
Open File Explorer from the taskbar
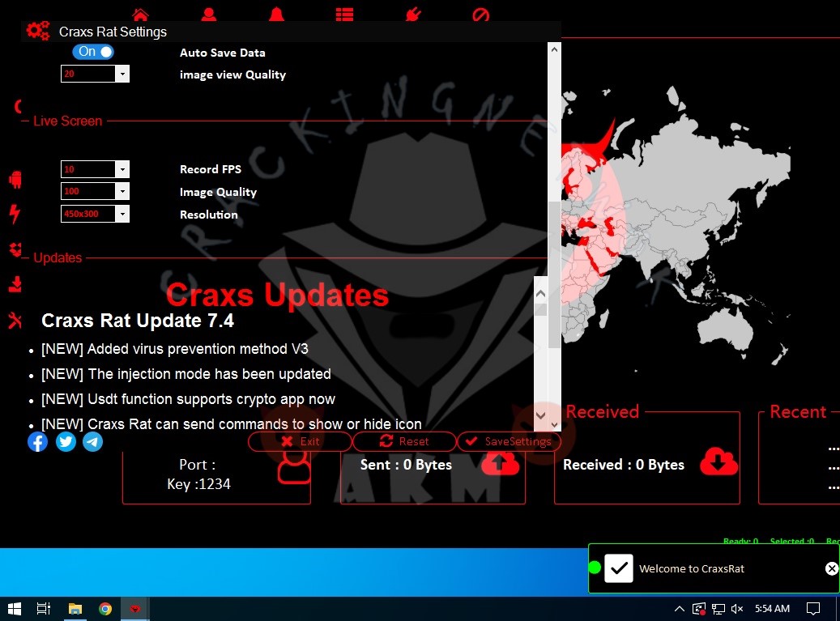point(75,608)
